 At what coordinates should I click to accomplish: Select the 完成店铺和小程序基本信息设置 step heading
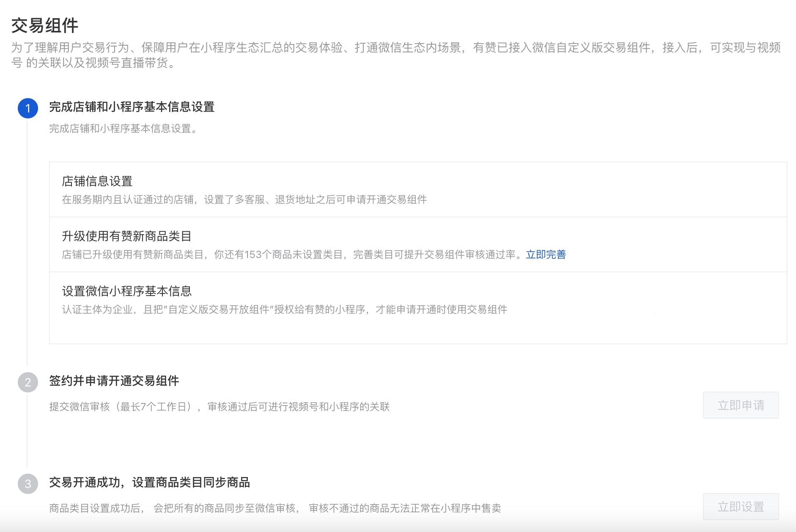pyautogui.click(x=132, y=107)
